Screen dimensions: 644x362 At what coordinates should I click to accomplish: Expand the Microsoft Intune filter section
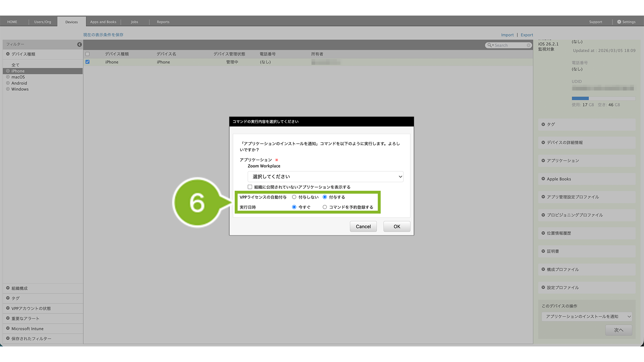8,329
